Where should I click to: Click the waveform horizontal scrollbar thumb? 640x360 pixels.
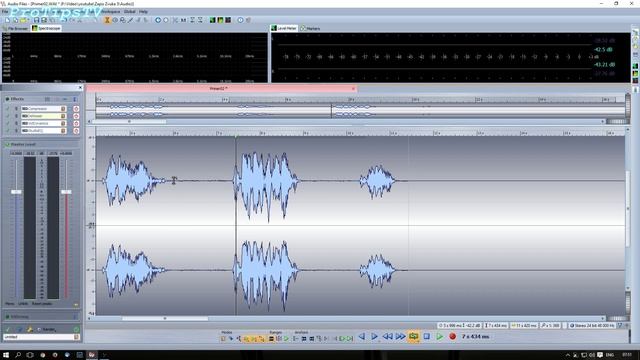pos(165,318)
